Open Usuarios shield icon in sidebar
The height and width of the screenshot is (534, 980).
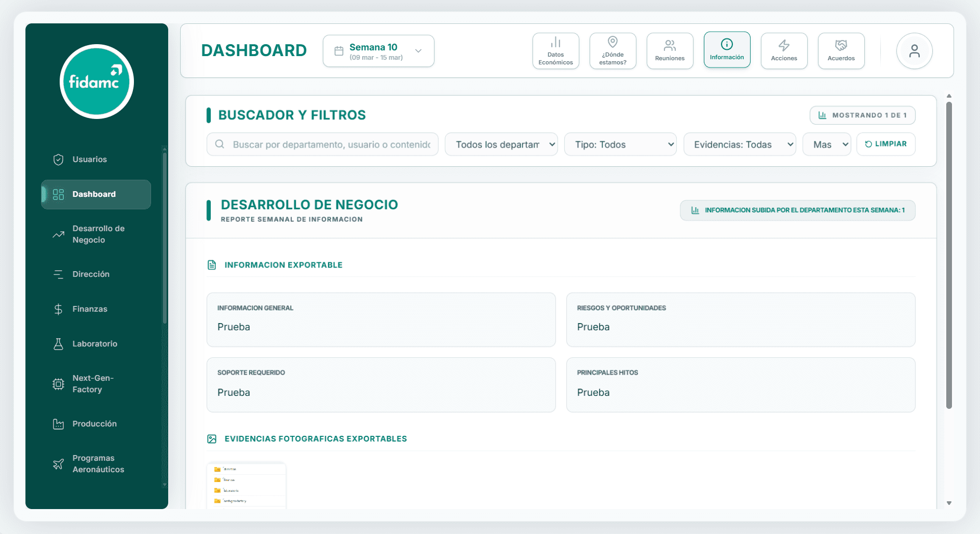[x=59, y=159]
